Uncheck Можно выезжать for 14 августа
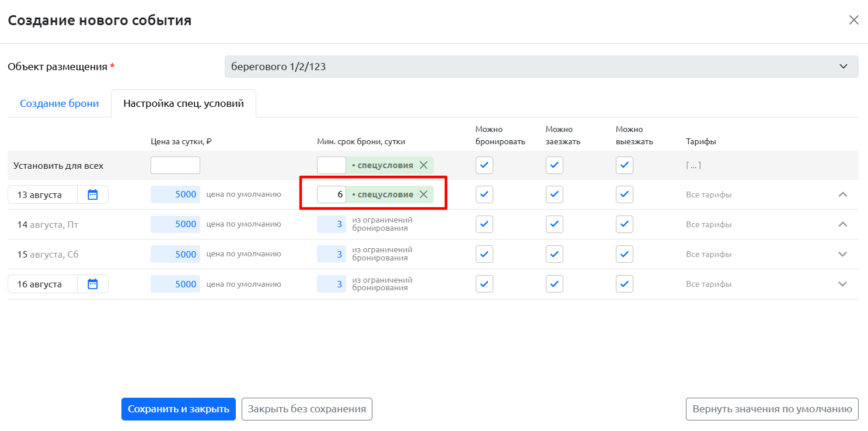Viewport: 868px width, 431px height. pos(625,224)
